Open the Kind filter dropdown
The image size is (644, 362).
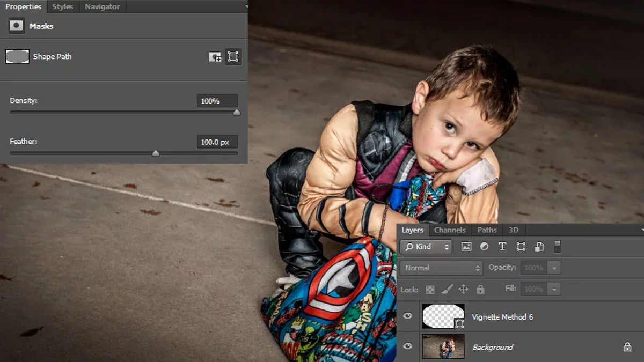(426, 247)
